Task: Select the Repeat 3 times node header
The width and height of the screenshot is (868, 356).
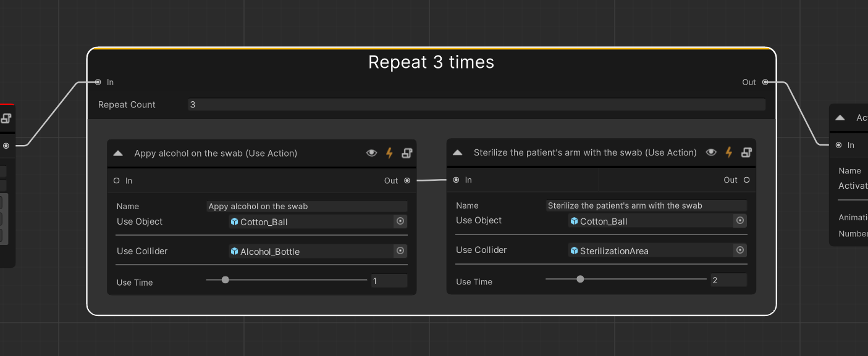Action: [x=431, y=62]
